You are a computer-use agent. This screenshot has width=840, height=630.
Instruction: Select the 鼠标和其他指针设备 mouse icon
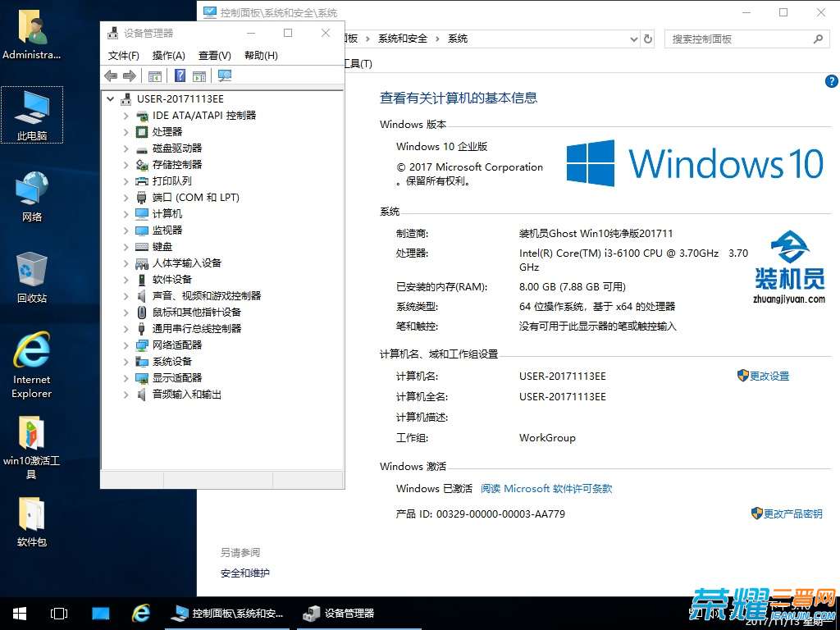142,313
